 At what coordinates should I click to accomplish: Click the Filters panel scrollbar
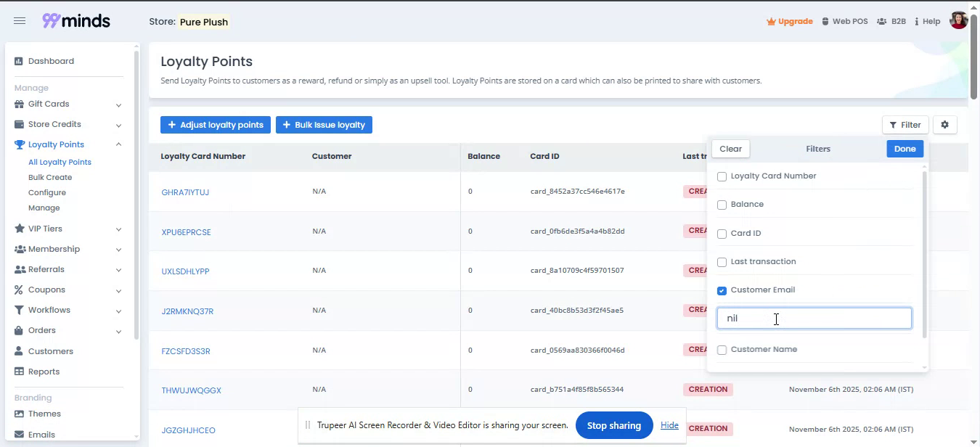point(924,254)
